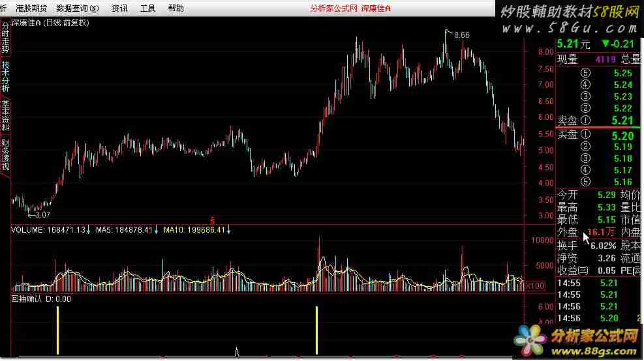644x361 pixels.
Task: Click the 3.07 low price label
Action: click(x=42, y=215)
